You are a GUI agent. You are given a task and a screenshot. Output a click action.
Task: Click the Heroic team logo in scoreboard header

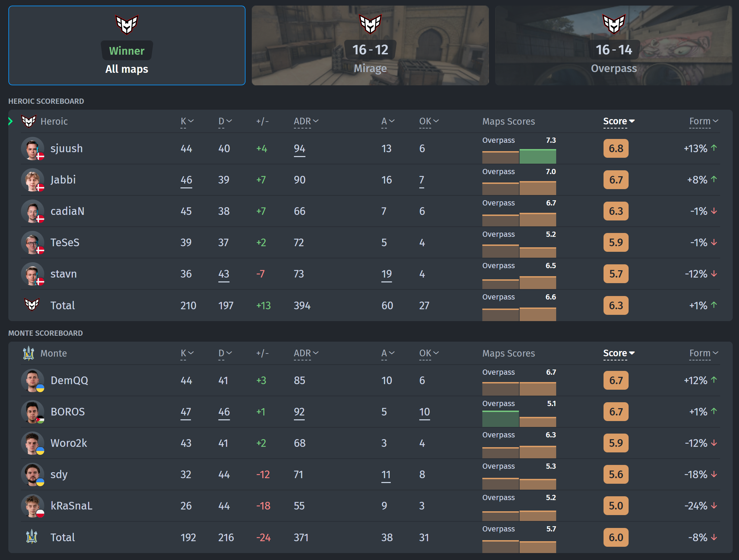(x=29, y=121)
